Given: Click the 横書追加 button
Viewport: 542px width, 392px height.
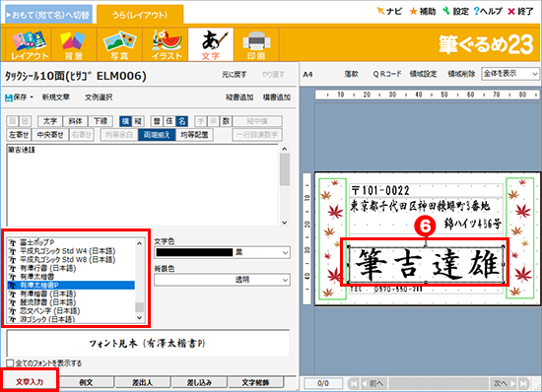Looking at the screenshot, I should [x=277, y=98].
